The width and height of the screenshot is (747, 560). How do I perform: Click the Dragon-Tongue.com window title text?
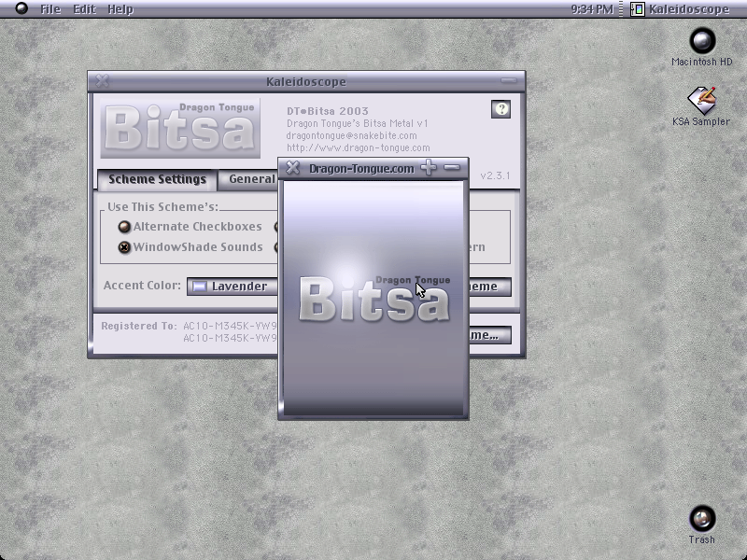(x=361, y=169)
